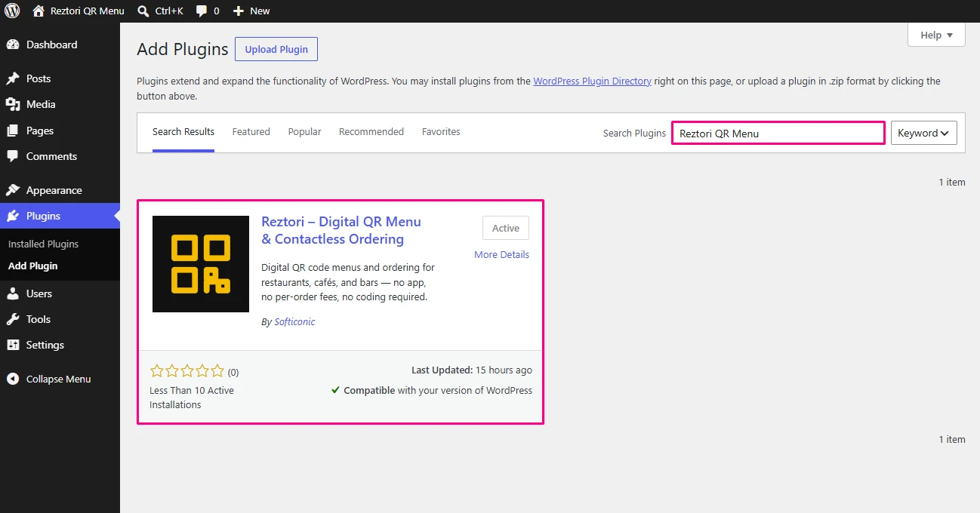
Task: Click the Pages icon in sidebar
Action: [x=13, y=131]
